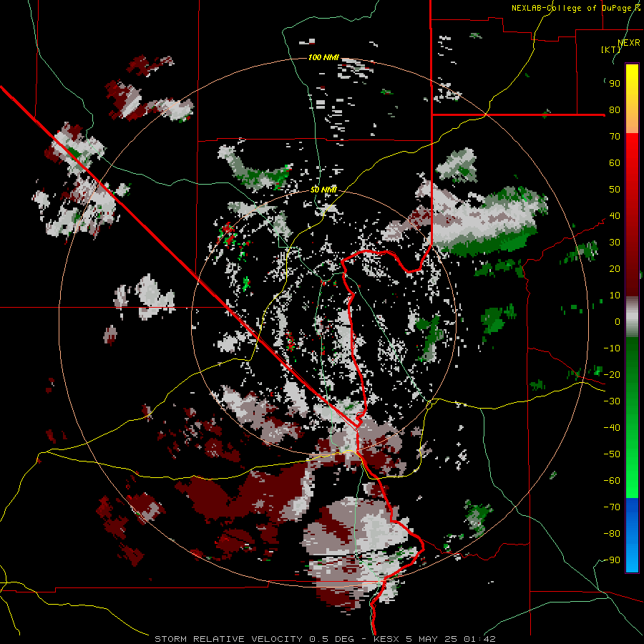Click the yellow top segment of the color bar
Screen dimensions: 644x644
[632, 99]
